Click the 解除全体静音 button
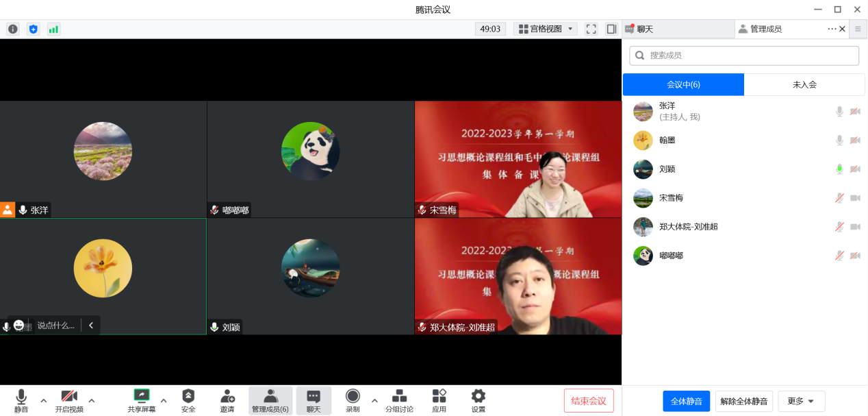Viewport: 868px width, 416px height. tap(744, 401)
